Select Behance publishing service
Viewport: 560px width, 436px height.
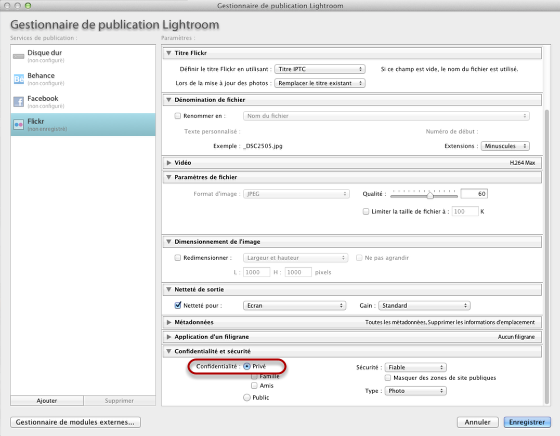(x=83, y=79)
